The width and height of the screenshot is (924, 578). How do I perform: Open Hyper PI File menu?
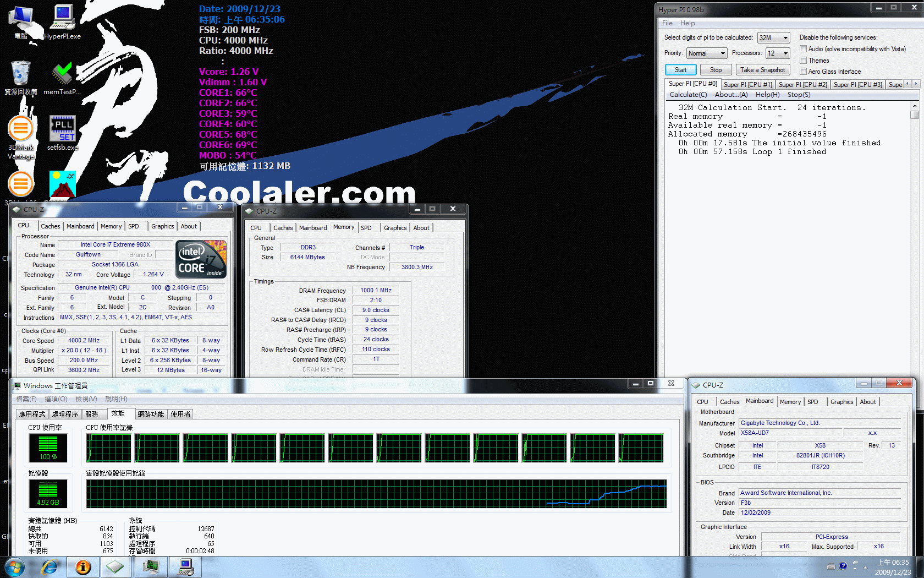click(667, 23)
